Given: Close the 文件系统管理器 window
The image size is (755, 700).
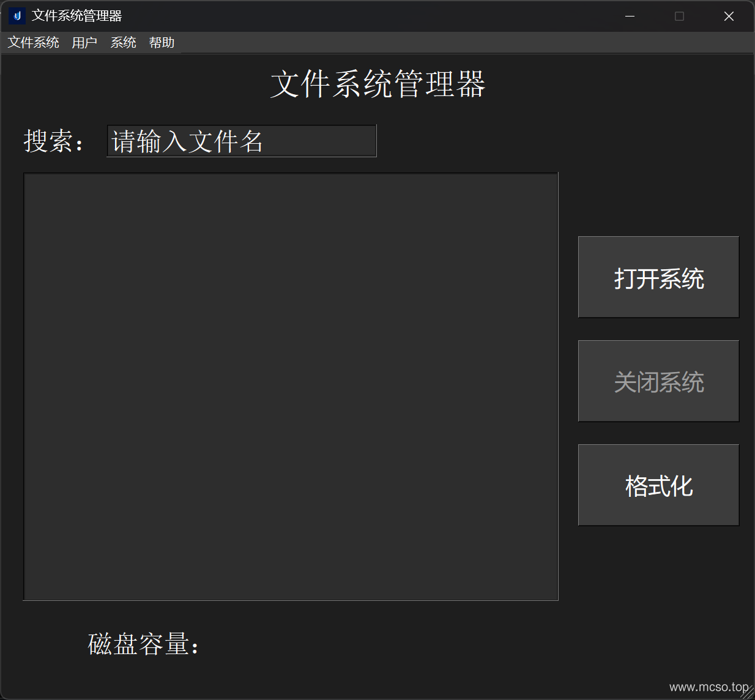Looking at the screenshot, I should pos(729,16).
